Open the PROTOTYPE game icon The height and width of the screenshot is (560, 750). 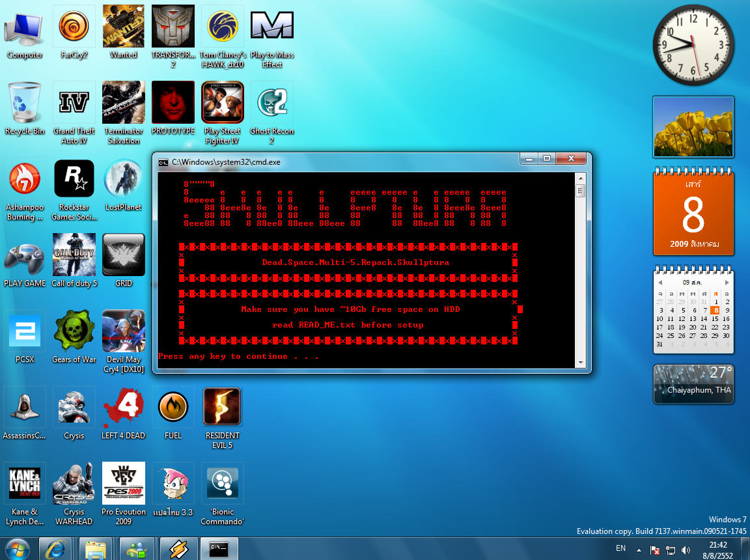[173, 108]
